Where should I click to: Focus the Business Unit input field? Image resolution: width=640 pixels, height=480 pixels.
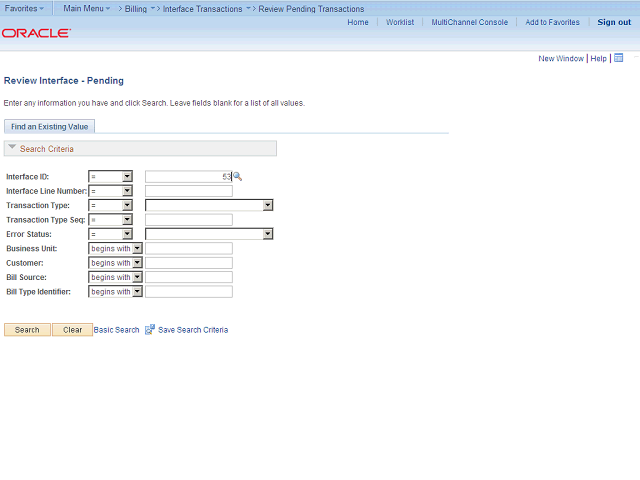pos(189,248)
